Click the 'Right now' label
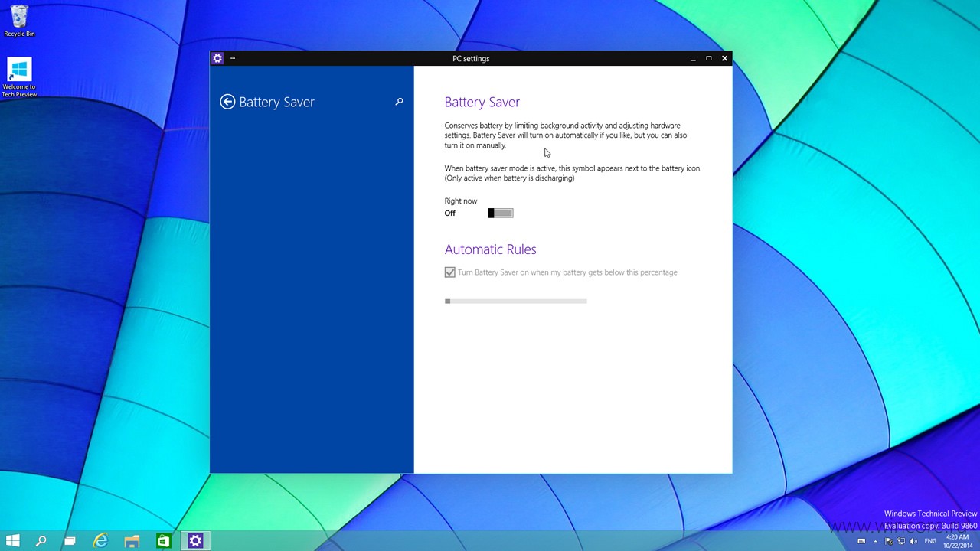Image resolution: width=980 pixels, height=551 pixels. pos(461,201)
